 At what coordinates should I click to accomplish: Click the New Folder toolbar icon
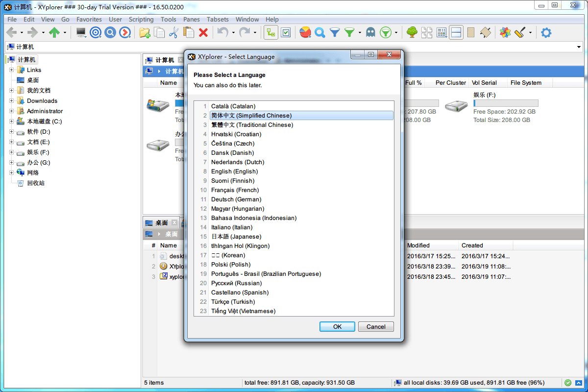pos(145,33)
